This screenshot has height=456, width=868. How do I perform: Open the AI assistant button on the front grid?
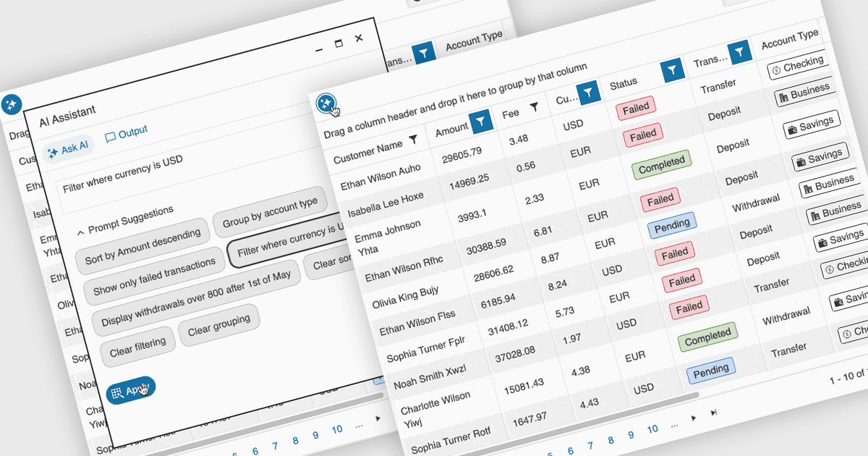[325, 103]
